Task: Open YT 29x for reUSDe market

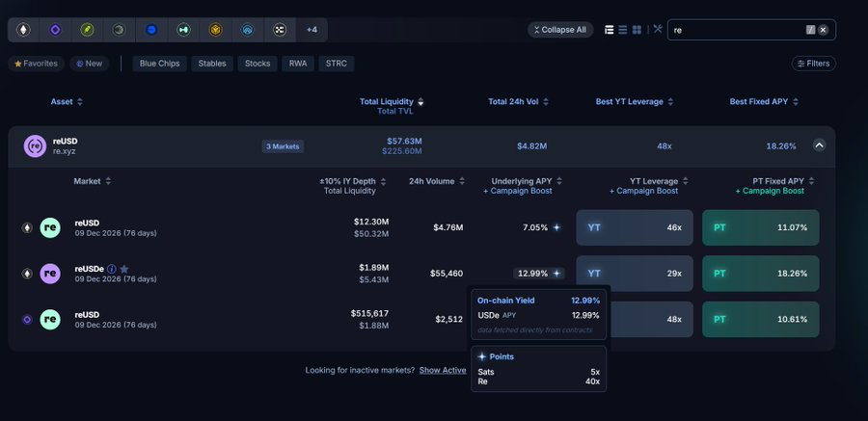Action: point(635,274)
